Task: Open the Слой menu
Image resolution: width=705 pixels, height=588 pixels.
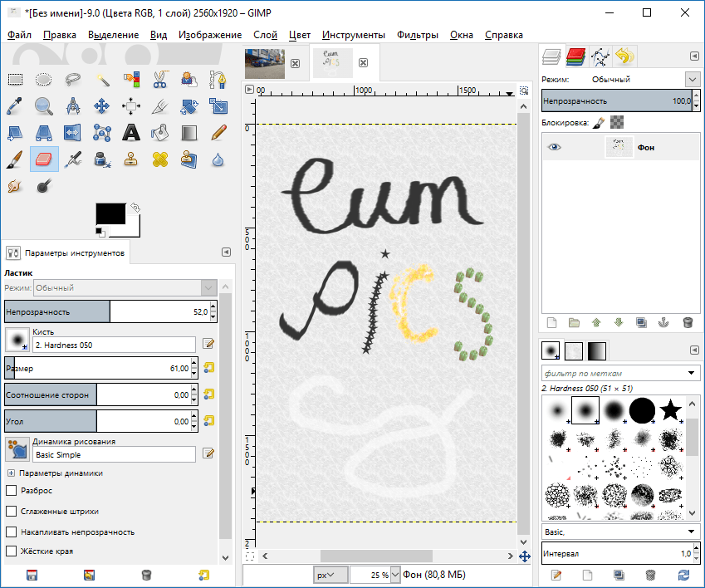Action: (265, 35)
